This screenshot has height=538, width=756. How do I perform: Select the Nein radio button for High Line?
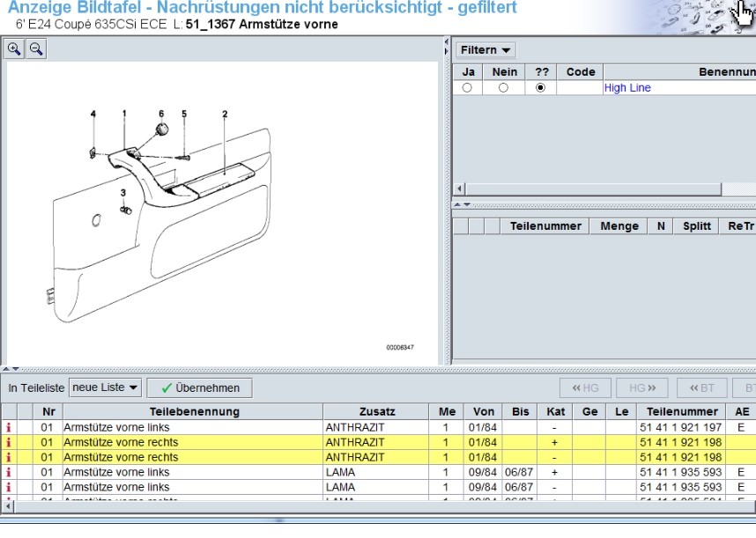[x=503, y=88]
